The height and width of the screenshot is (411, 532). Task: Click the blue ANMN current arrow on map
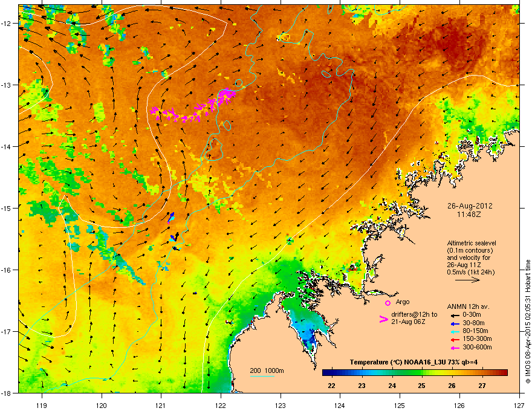point(171,217)
